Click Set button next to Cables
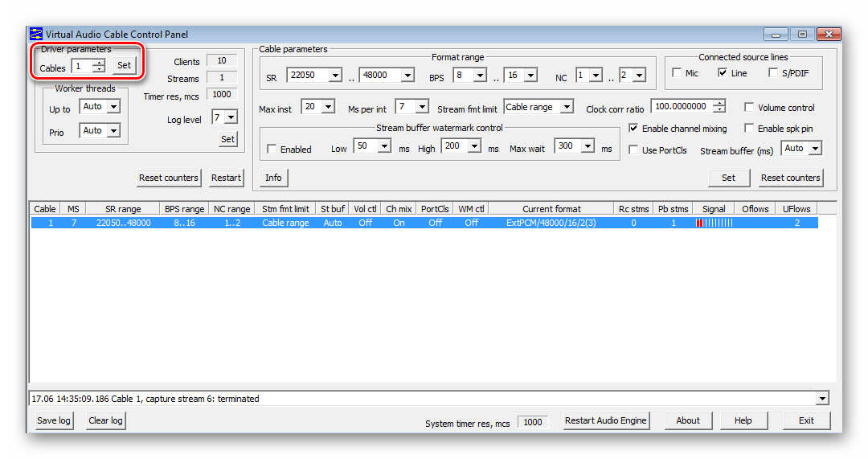This screenshot has height=459, width=868. pos(124,65)
